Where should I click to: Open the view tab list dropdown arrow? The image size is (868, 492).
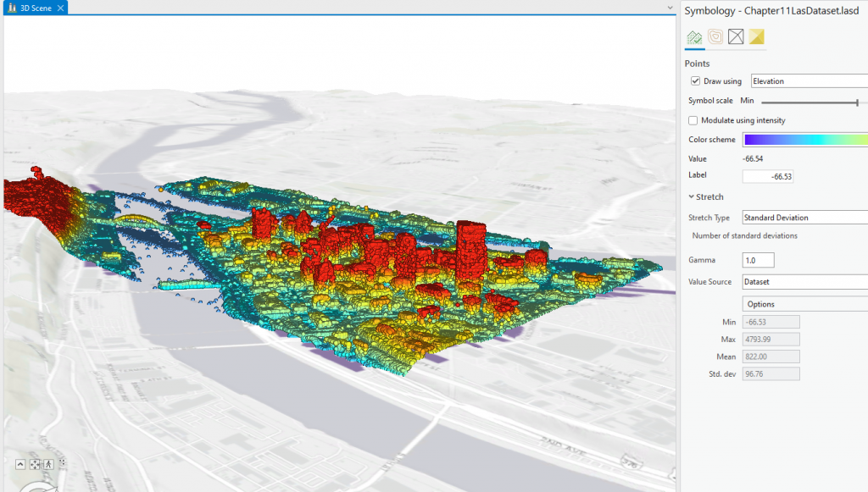tap(670, 8)
